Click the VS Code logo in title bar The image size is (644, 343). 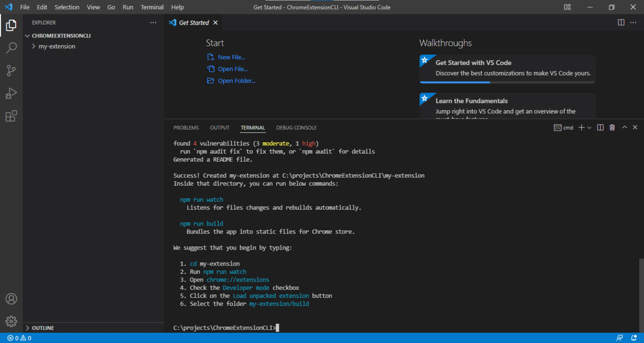8,7
